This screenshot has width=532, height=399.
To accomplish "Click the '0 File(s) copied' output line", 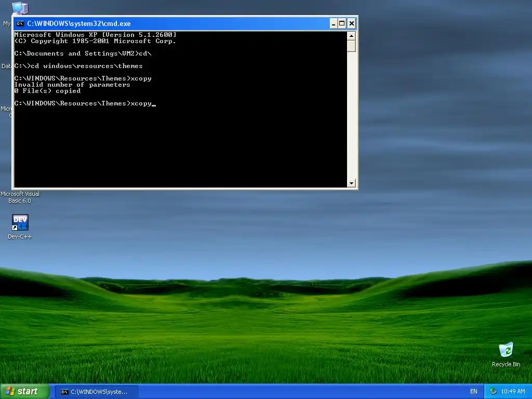I will 47,91.
